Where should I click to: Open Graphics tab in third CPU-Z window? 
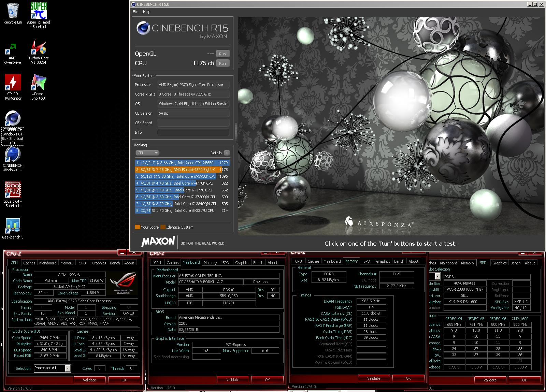[383, 261]
